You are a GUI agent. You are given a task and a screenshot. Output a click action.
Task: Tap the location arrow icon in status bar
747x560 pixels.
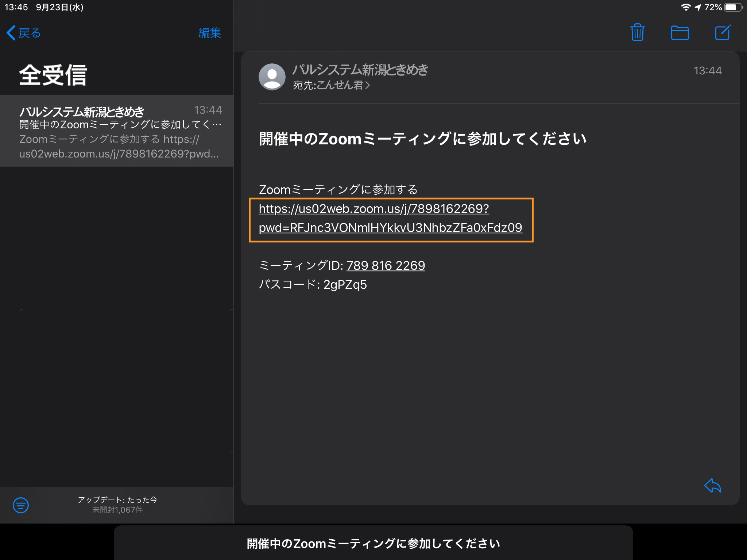point(698,7)
